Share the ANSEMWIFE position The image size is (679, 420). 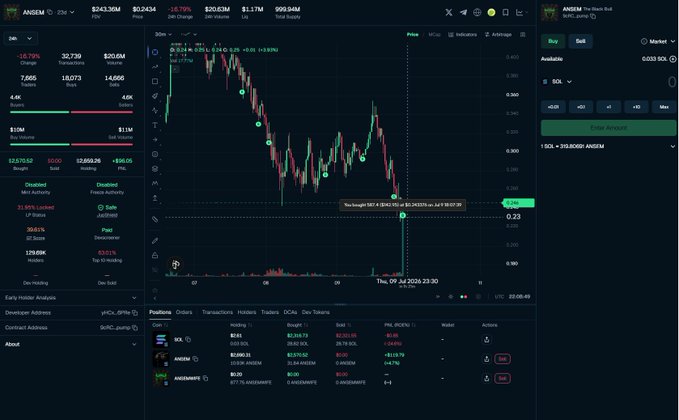coord(486,378)
